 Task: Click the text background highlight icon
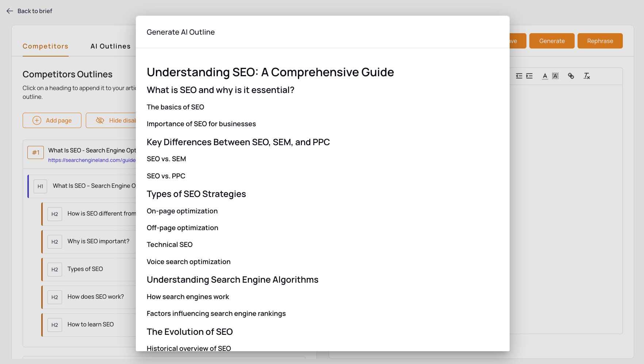point(555,76)
